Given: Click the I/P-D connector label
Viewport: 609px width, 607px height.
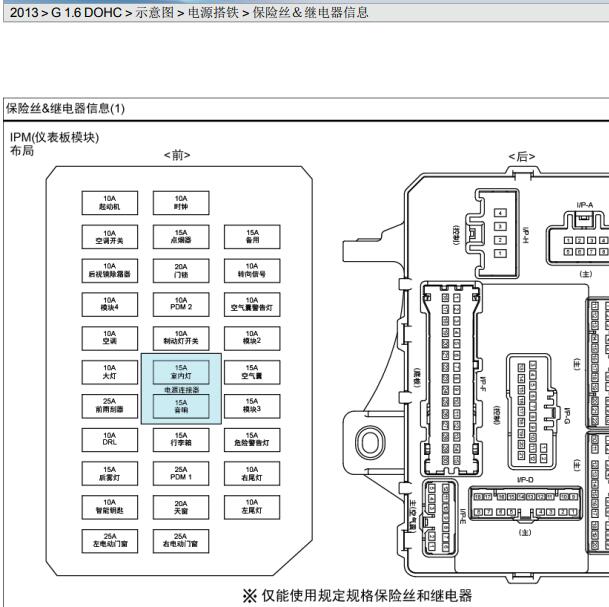Looking at the screenshot, I should point(525,480).
